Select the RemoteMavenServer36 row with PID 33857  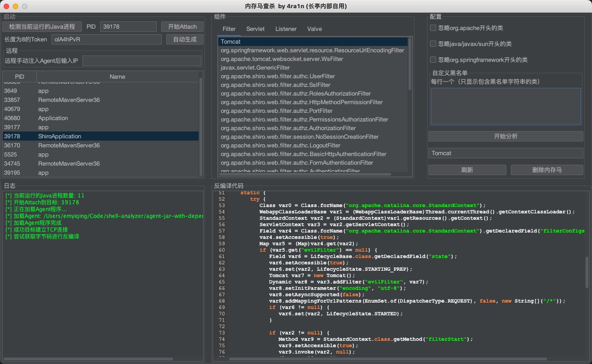(x=101, y=100)
